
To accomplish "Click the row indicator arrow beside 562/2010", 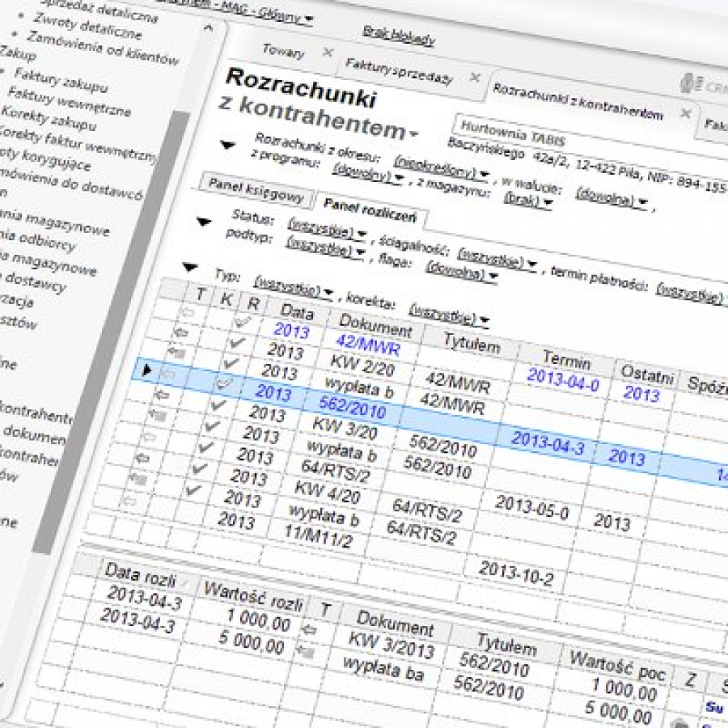I will 146,370.
